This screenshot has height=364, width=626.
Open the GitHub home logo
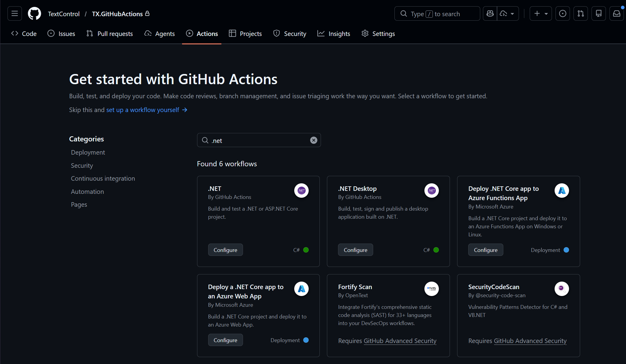coord(34,13)
